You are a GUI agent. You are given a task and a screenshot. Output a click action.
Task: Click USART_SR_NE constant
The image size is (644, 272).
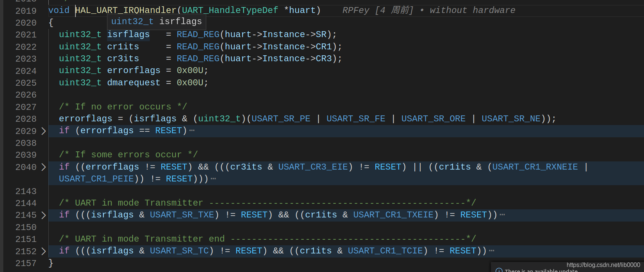pos(511,119)
